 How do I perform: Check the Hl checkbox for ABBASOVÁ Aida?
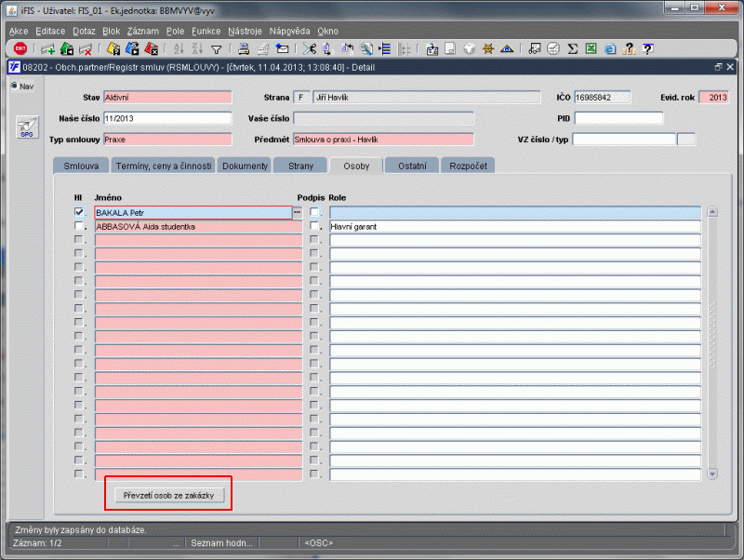coord(79,226)
